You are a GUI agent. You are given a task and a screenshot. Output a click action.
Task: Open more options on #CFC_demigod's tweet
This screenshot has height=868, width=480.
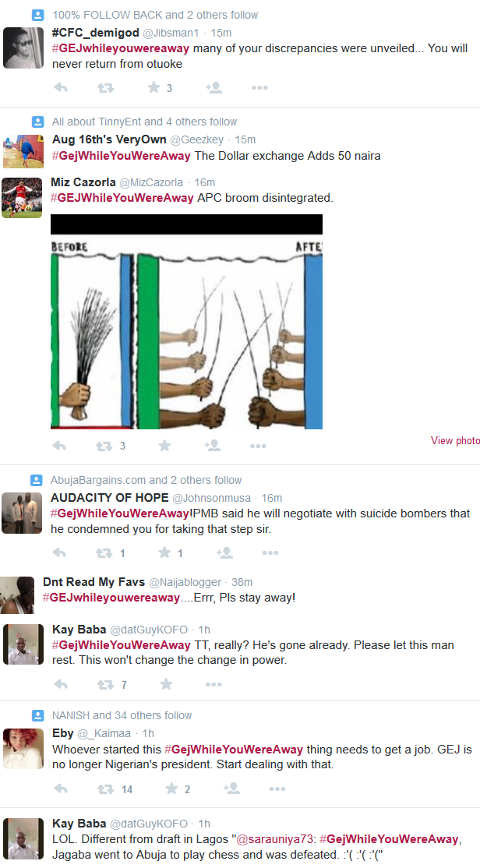[259, 87]
